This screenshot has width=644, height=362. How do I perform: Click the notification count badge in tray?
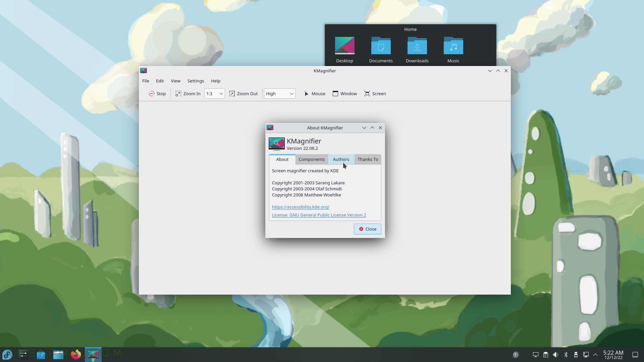(x=516, y=355)
